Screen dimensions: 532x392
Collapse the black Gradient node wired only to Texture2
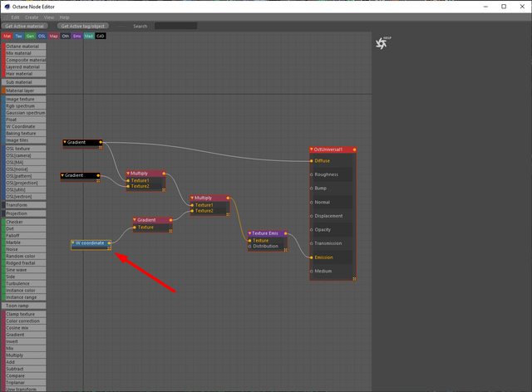click(x=62, y=175)
